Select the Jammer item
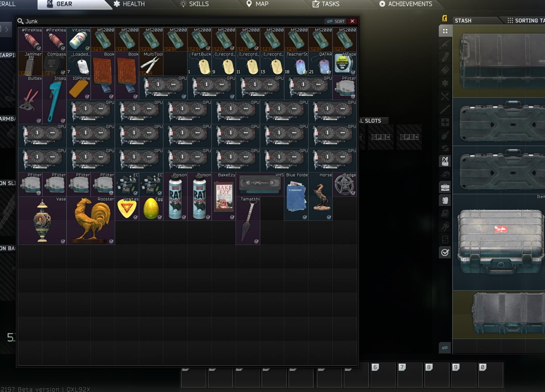 pyautogui.click(x=30, y=63)
